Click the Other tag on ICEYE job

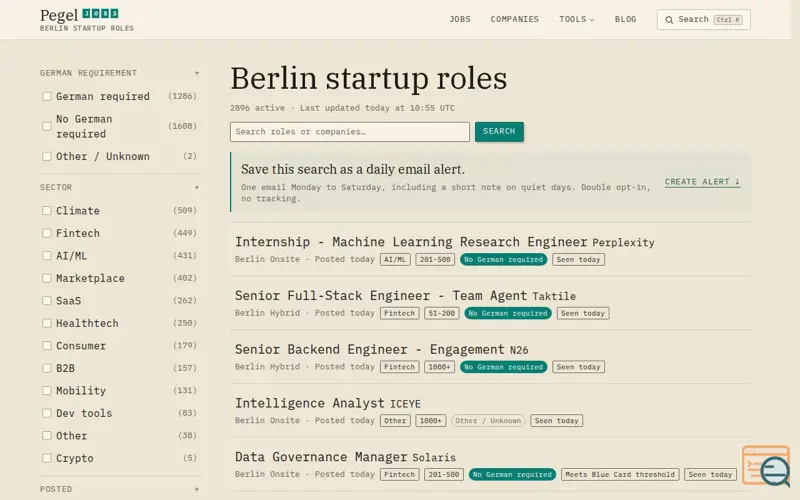click(x=395, y=420)
